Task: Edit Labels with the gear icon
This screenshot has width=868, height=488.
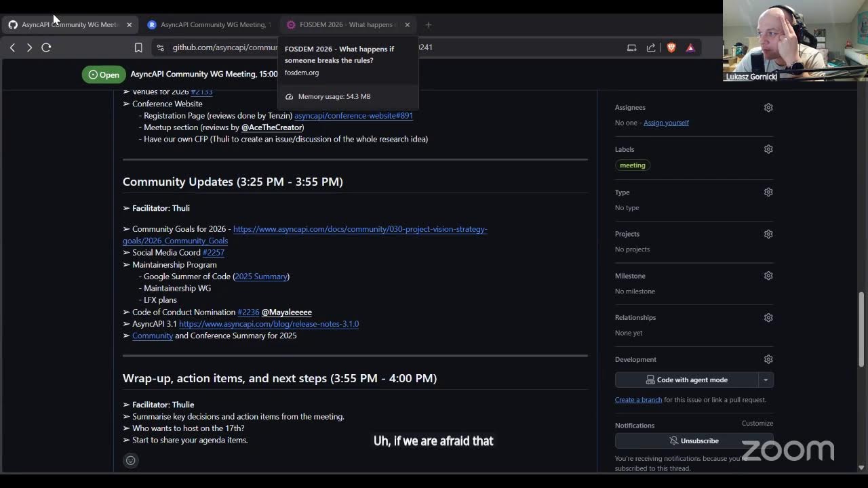Action: (x=768, y=149)
